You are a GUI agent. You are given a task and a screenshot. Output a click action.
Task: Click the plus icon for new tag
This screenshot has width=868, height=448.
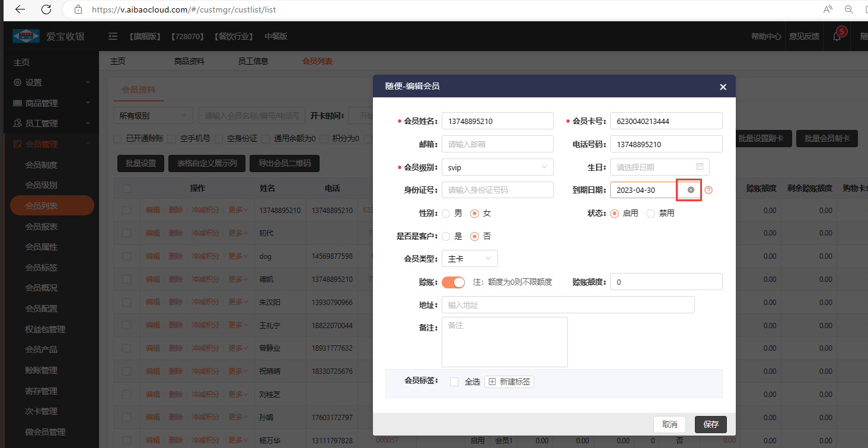[x=492, y=382]
